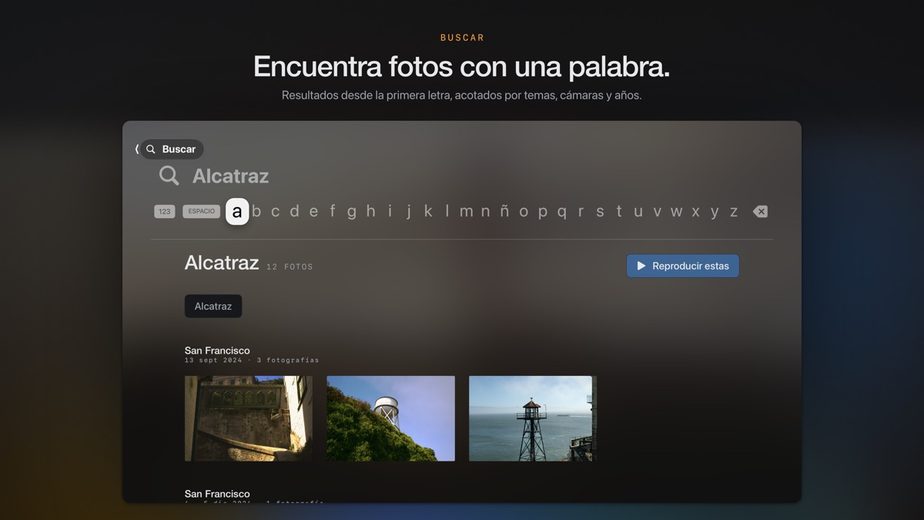Click the large magnifying glass search icon
Image resolution: width=924 pixels, height=520 pixels.
169,176
